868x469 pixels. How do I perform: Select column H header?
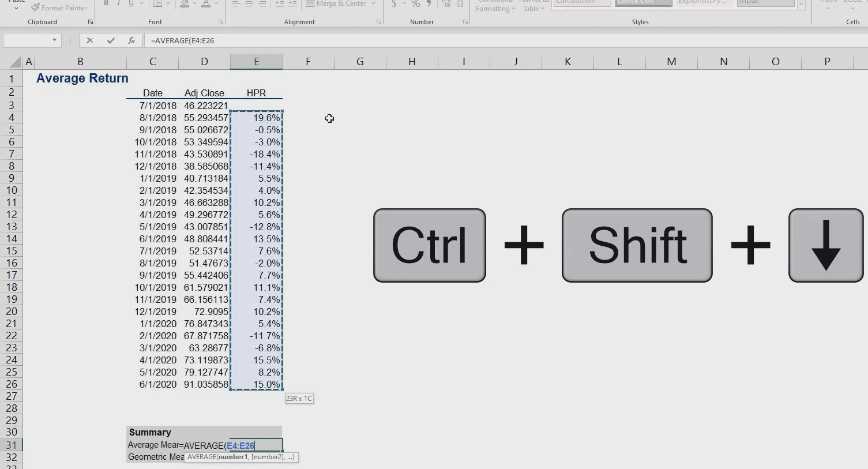click(x=412, y=62)
